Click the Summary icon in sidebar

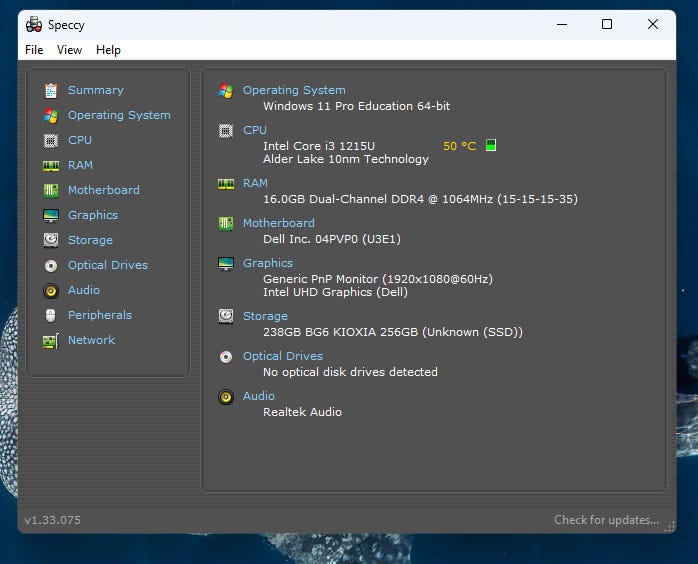pos(50,90)
